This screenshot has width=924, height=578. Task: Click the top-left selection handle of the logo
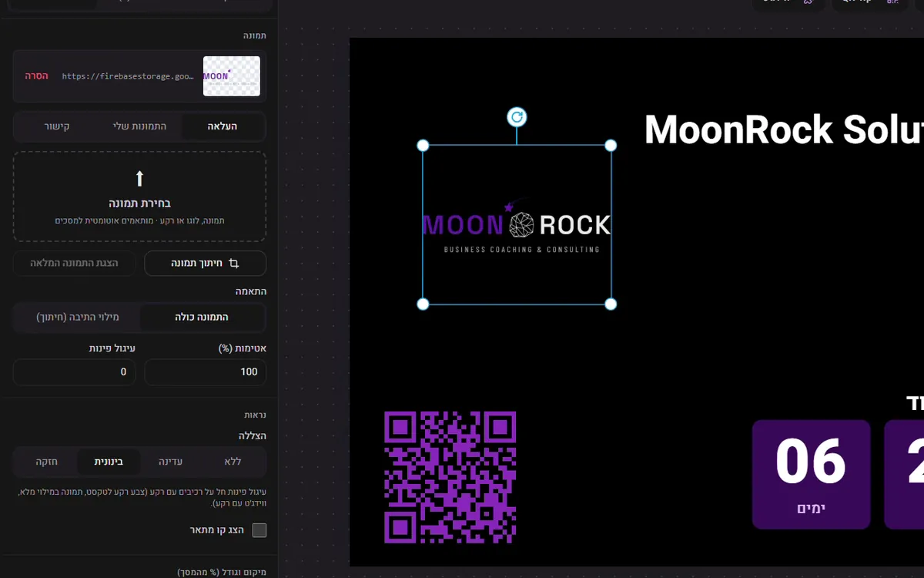(x=423, y=145)
